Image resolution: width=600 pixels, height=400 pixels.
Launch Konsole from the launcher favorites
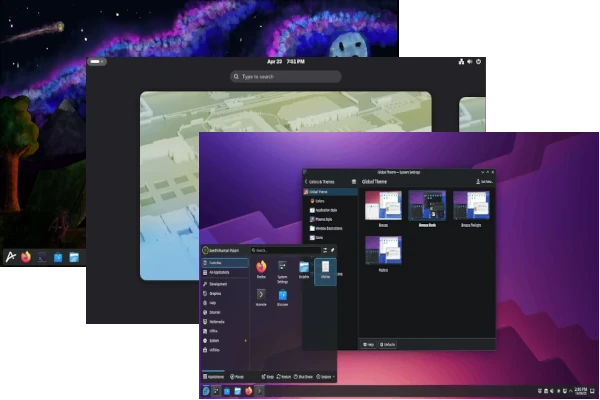coord(261,297)
